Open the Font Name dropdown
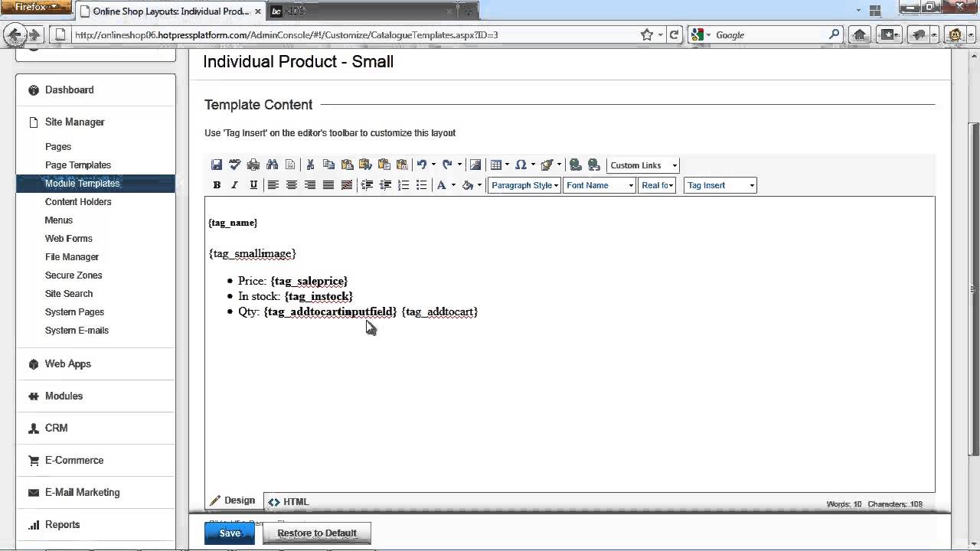 [599, 185]
